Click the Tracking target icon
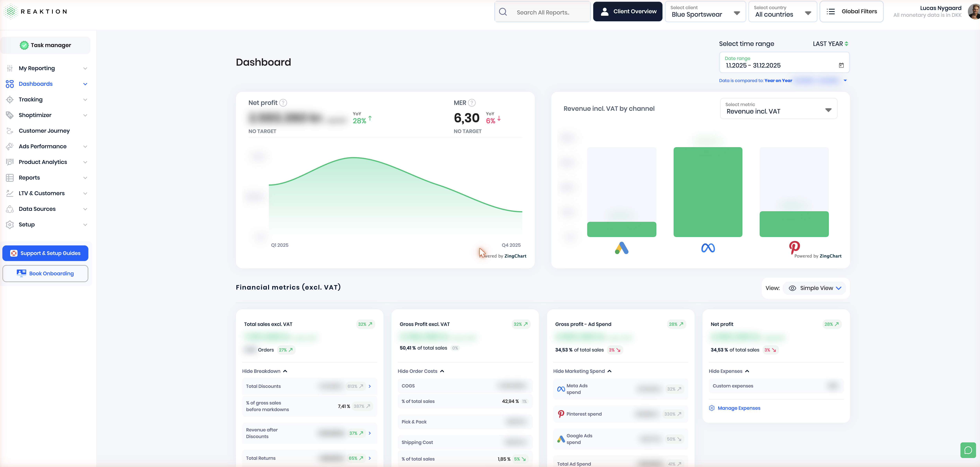Screen dimensions: 980x467 (10, 100)
